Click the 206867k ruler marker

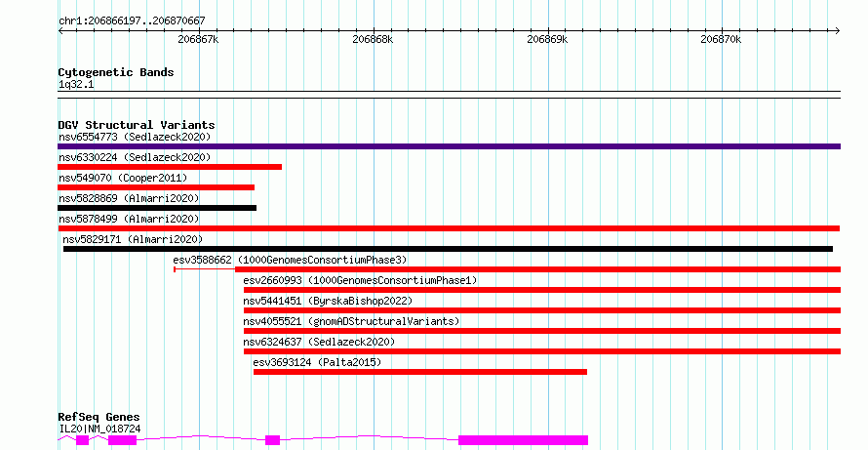click(198, 40)
